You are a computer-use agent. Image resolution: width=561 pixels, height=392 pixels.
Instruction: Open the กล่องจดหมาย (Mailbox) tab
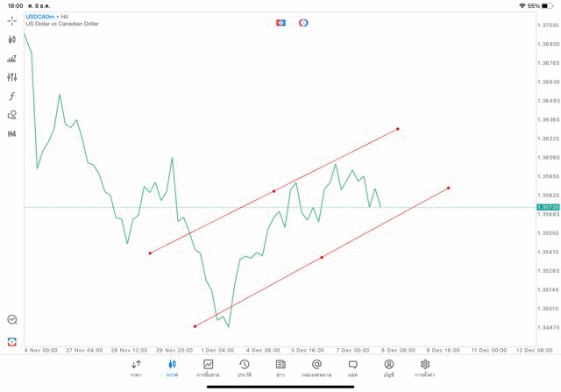[316, 367]
